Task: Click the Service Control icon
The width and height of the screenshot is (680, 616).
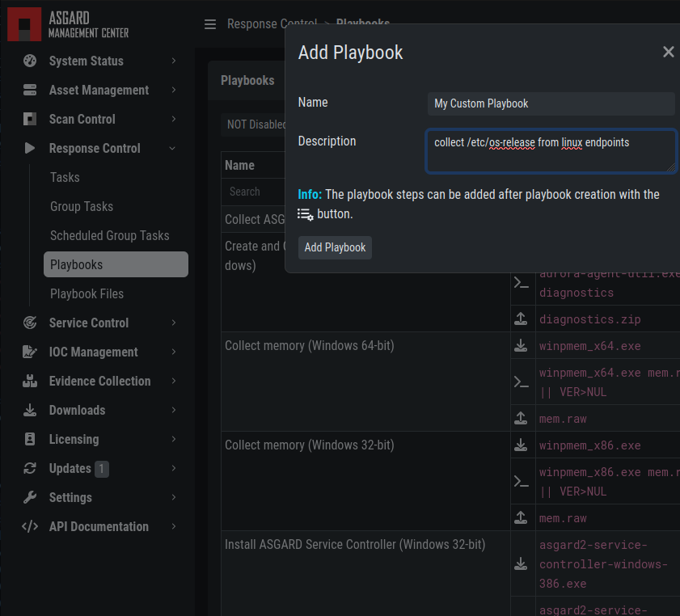Action: coord(30,323)
